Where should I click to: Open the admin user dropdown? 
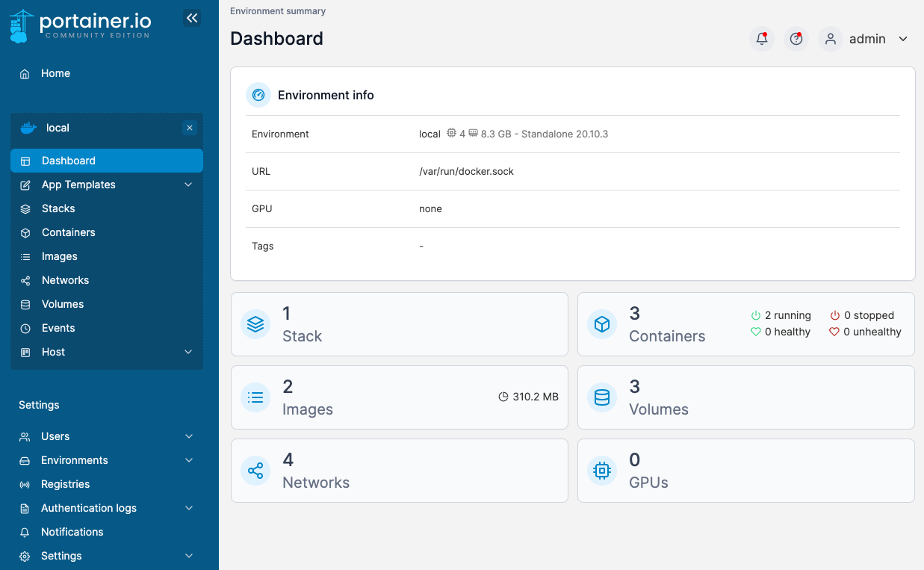[866, 39]
